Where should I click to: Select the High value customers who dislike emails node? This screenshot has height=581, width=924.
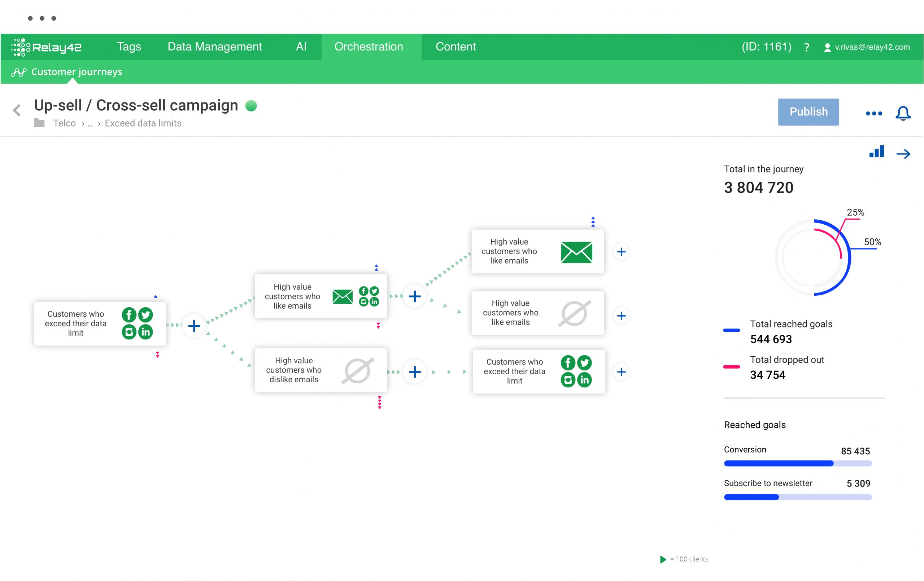pyautogui.click(x=321, y=370)
